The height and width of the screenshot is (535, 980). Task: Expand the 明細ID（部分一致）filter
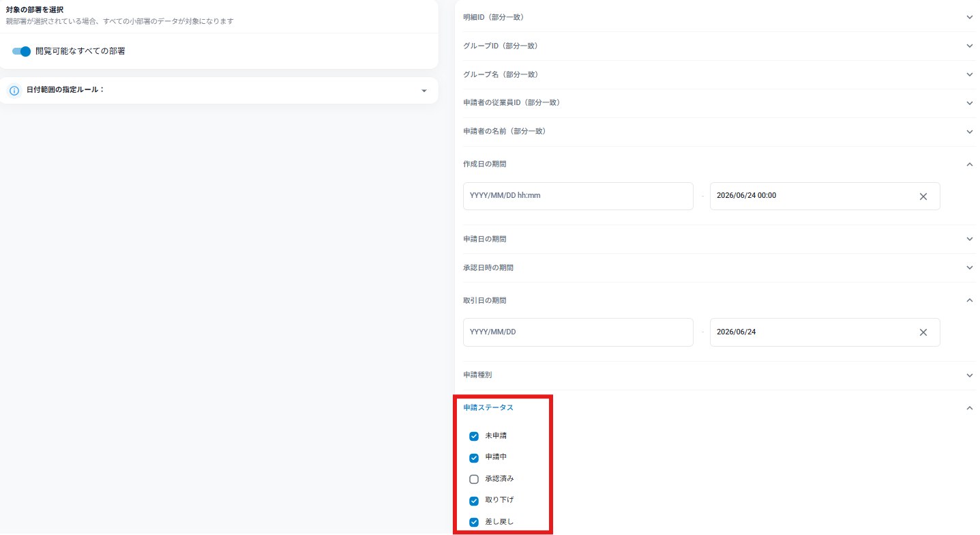719,17
